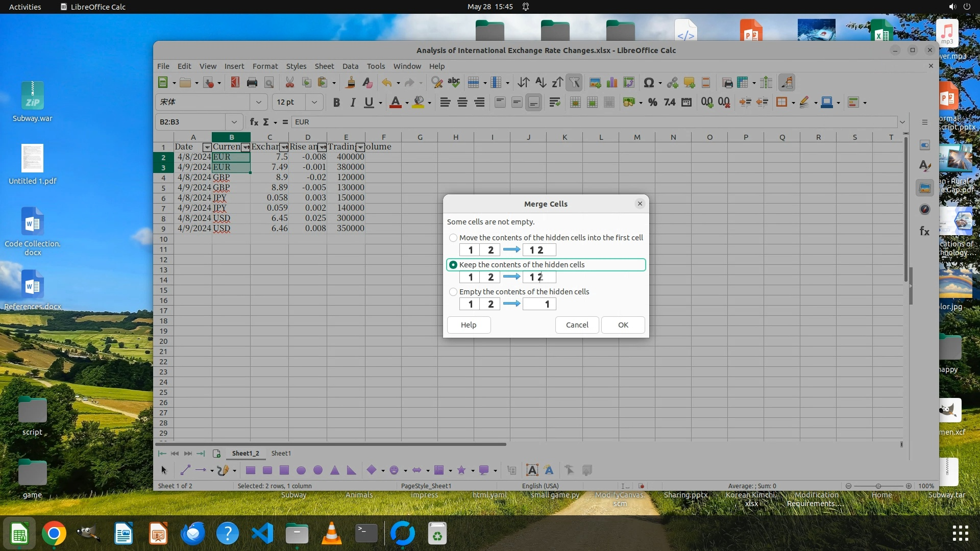Viewport: 980px width, 551px height.
Task: Select Move contents into first cell option
Action: 453,238
